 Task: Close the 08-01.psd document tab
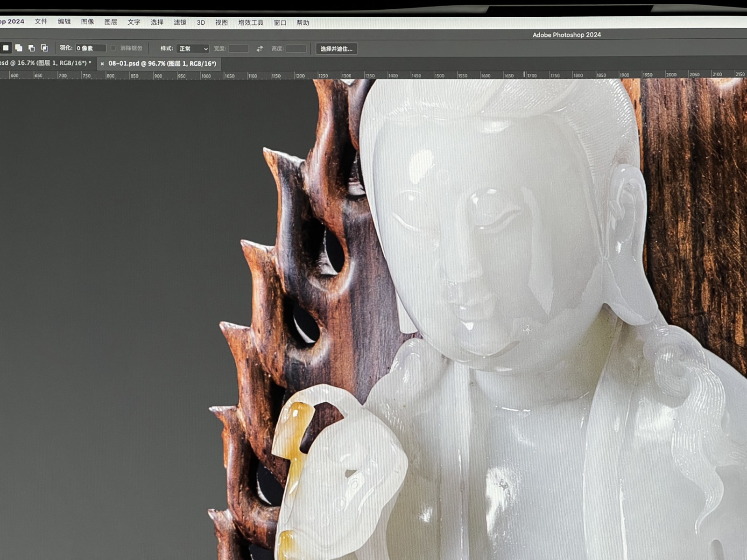(x=102, y=64)
